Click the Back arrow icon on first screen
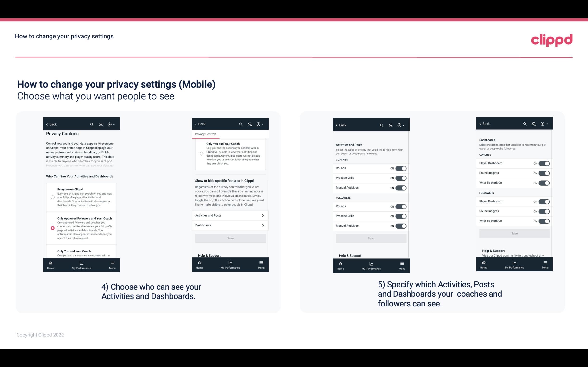Image resolution: width=588 pixels, height=367 pixels. tap(47, 124)
